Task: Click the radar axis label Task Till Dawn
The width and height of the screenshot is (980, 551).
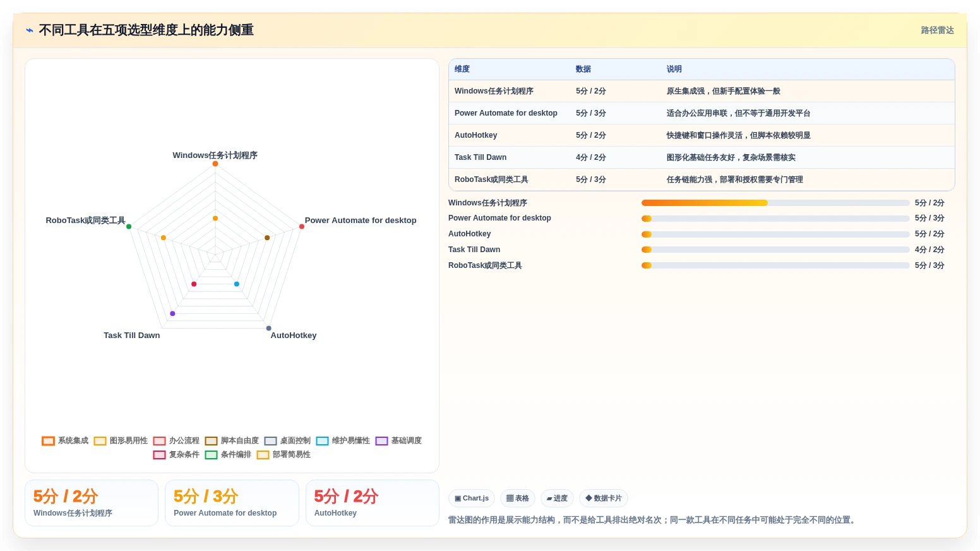Action: click(x=132, y=336)
